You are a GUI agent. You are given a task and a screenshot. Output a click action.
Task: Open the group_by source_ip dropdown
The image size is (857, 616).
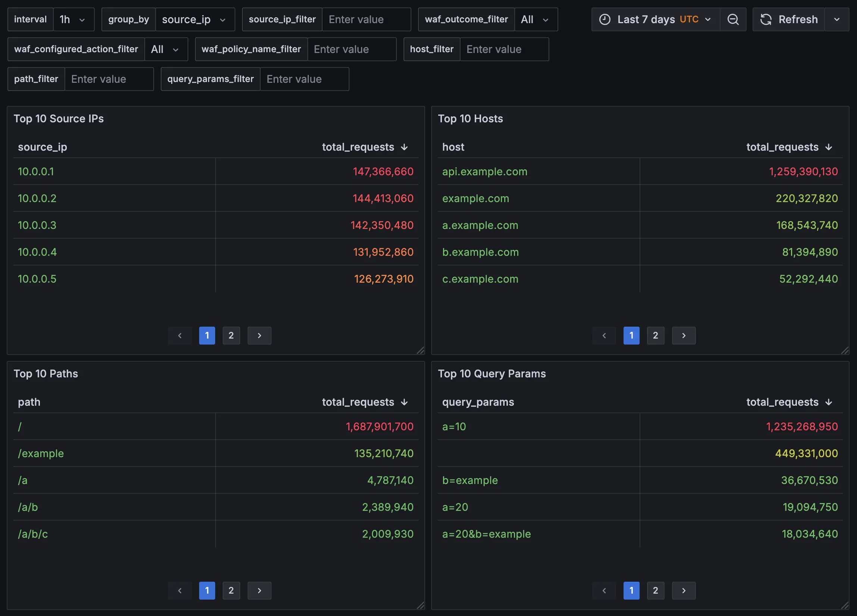[195, 19]
